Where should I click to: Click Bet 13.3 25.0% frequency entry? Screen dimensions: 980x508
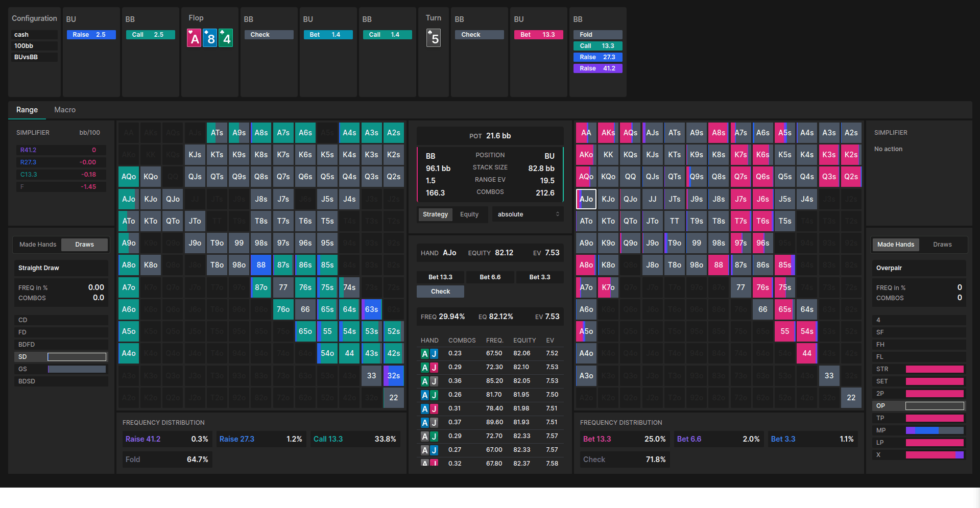coord(625,439)
